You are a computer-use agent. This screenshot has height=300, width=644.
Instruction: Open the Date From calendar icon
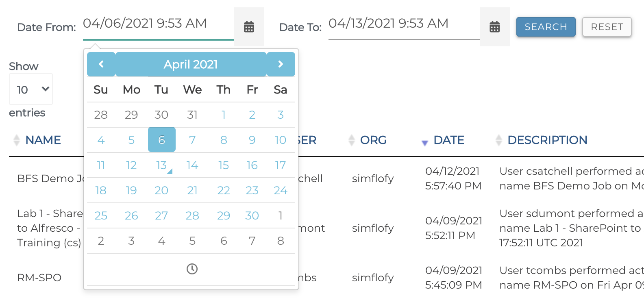coord(249,27)
